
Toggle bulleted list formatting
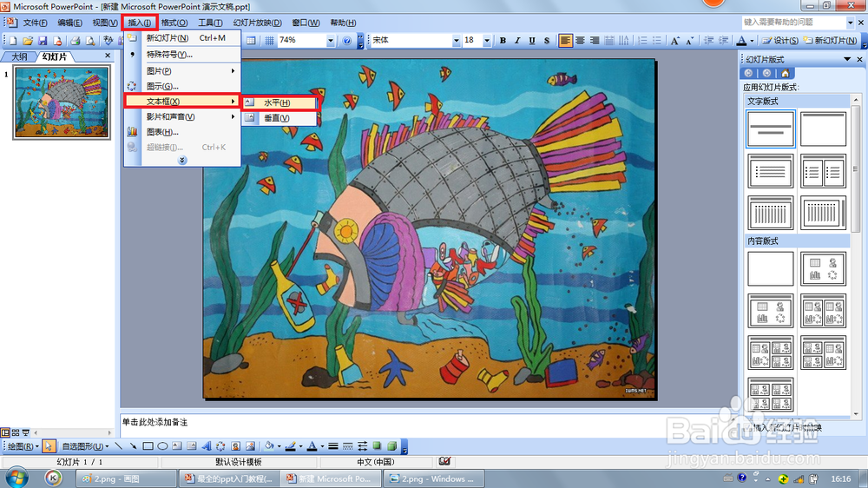click(657, 41)
